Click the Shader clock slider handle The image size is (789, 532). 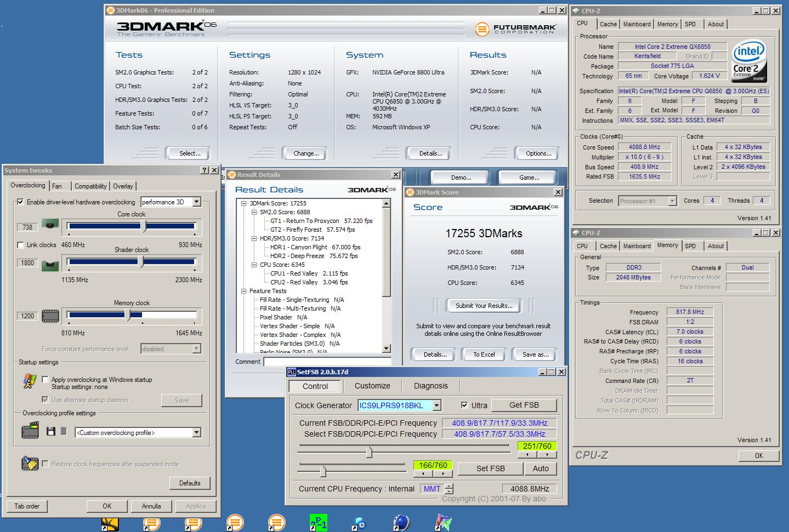[x=141, y=262]
